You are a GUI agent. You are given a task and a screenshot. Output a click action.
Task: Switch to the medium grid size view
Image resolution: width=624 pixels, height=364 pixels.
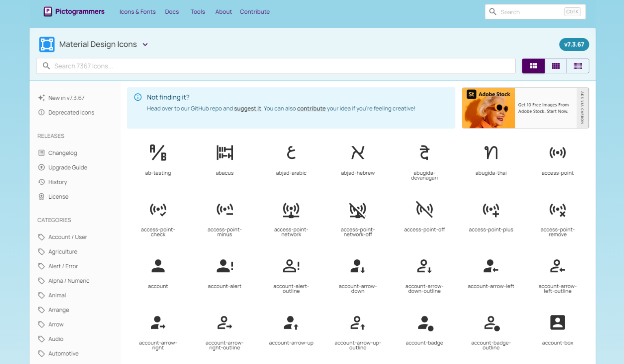coord(555,65)
